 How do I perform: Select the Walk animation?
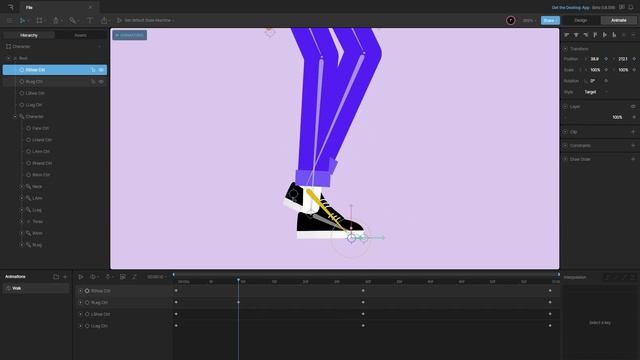(x=36, y=288)
